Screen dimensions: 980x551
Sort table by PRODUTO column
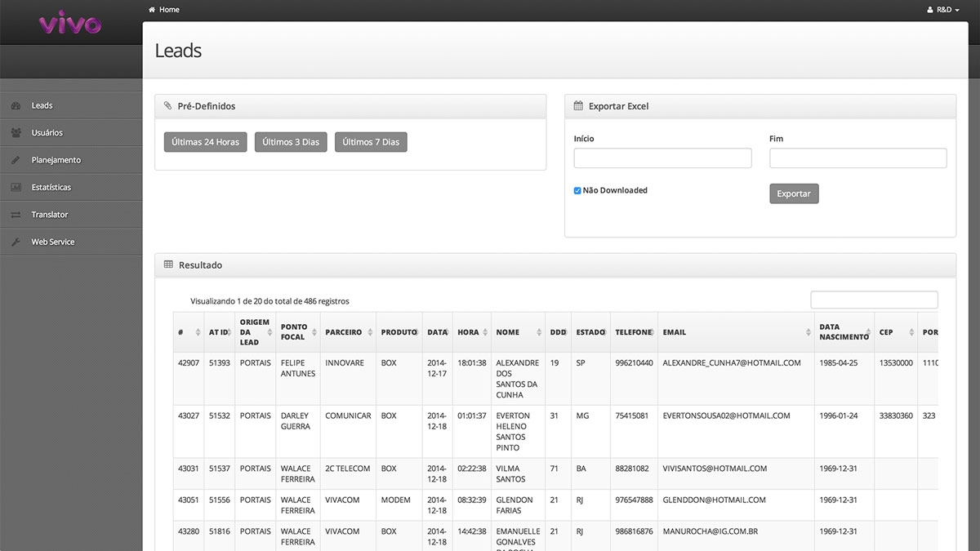[399, 332]
